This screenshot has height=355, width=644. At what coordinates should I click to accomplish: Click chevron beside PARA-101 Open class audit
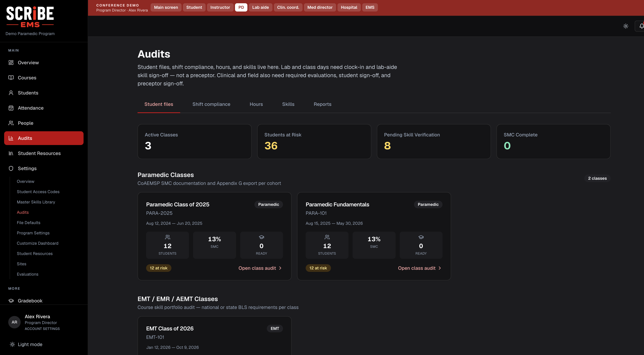440,268
